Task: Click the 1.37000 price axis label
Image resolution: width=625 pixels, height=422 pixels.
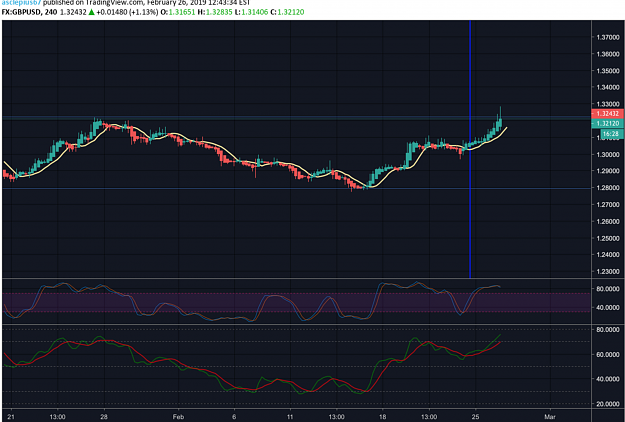Action: [x=607, y=37]
